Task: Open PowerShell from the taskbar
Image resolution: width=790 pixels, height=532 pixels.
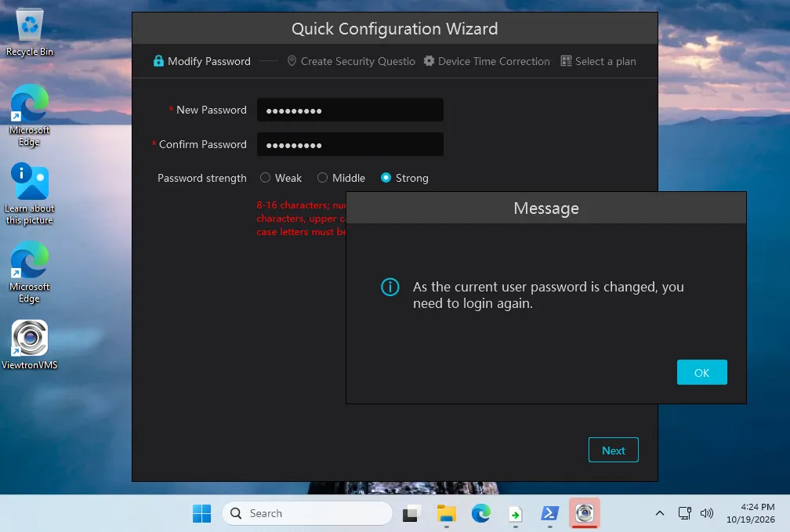Action: 549,513
